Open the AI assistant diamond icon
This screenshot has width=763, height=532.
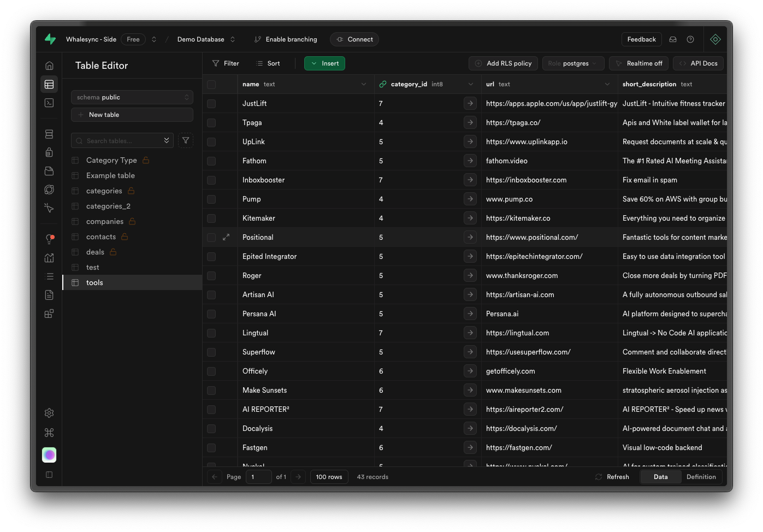(x=715, y=39)
